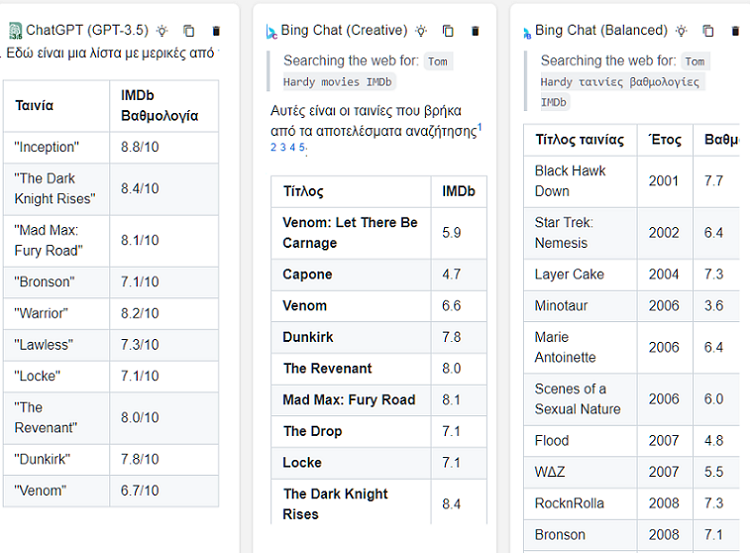
Task: Select "Scenes of a Sexual Nature" title cell
Action: (x=580, y=399)
